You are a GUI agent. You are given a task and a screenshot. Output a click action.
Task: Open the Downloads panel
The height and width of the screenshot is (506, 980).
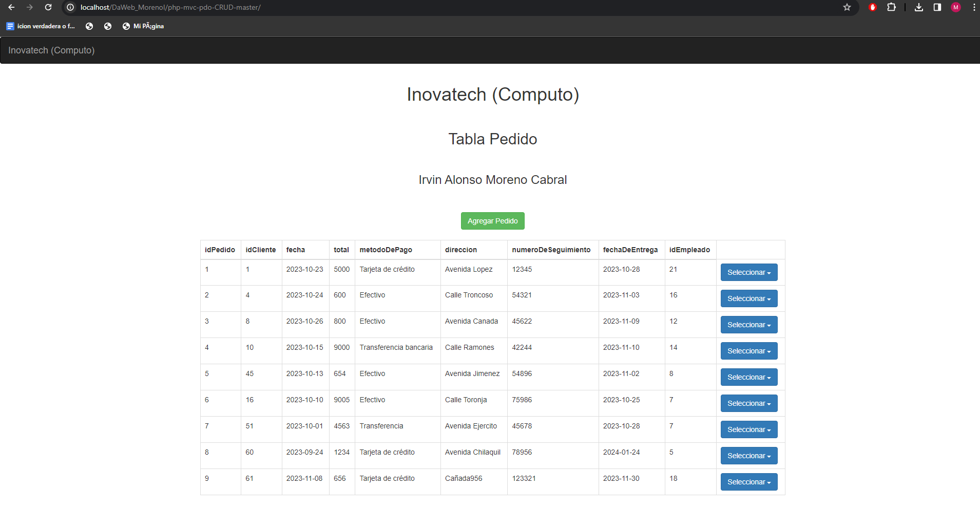(x=919, y=8)
